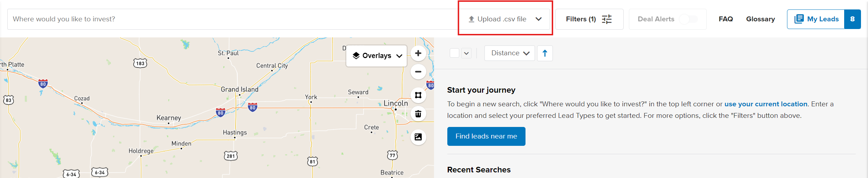Expand the Upload .csv file dropdown
868x178 pixels.
pyautogui.click(x=538, y=19)
